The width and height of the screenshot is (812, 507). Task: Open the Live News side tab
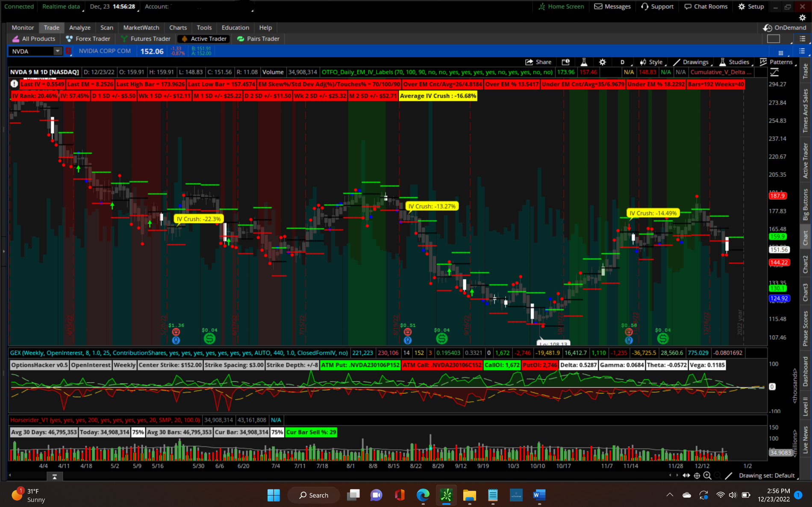pos(806,440)
